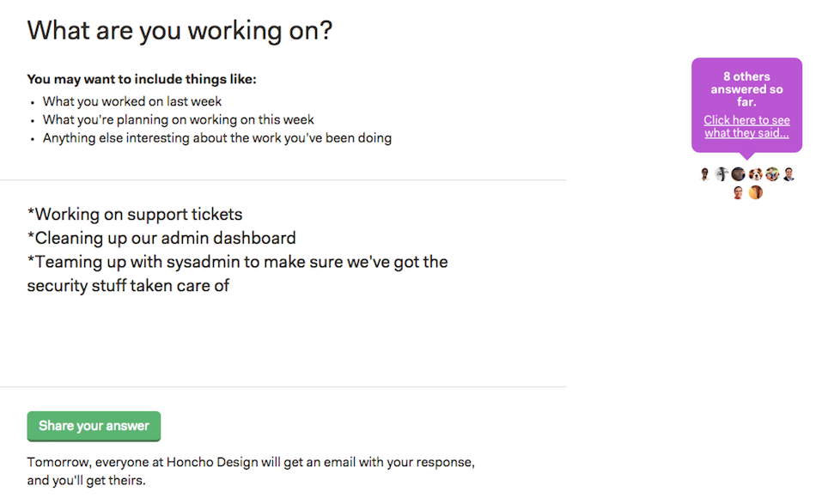Select the family photo avatar
This screenshot has width=816, height=504.
(x=772, y=174)
